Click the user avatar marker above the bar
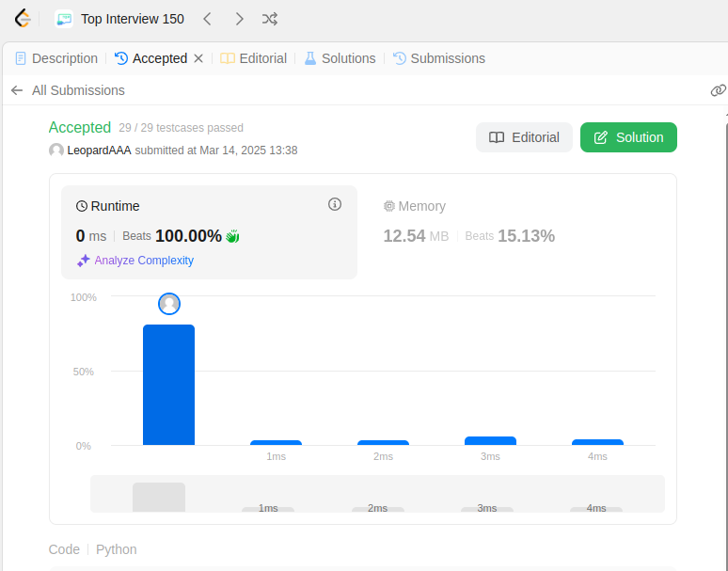This screenshot has width=728, height=571. click(169, 304)
